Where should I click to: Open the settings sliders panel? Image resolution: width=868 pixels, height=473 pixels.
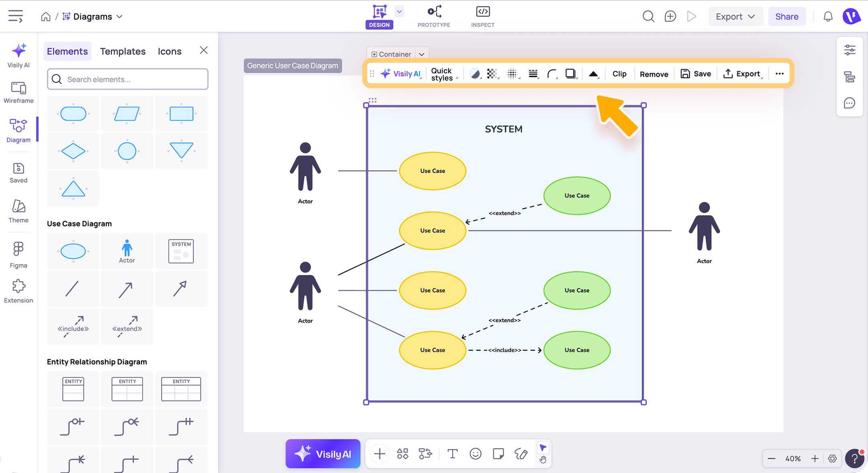[850, 50]
